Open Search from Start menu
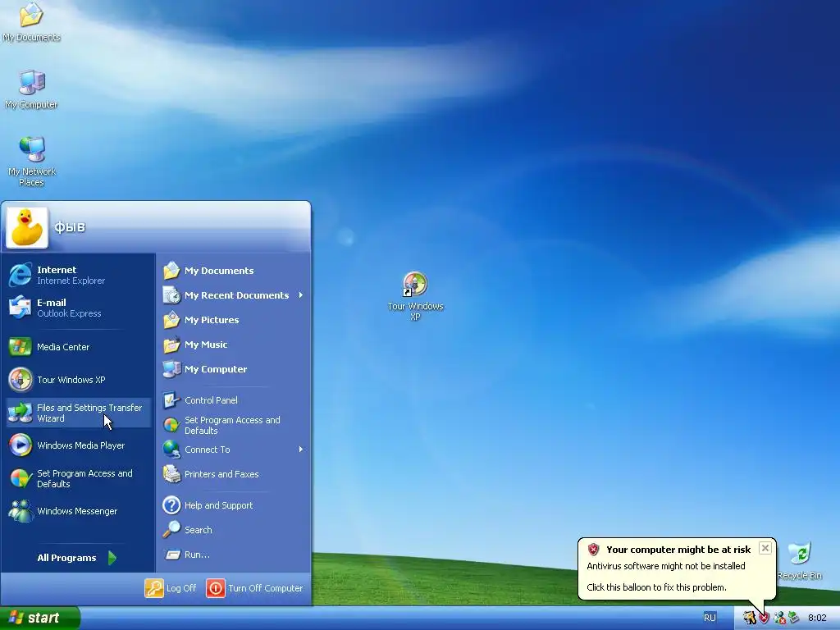This screenshot has width=840, height=630. click(x=234, y=530)
